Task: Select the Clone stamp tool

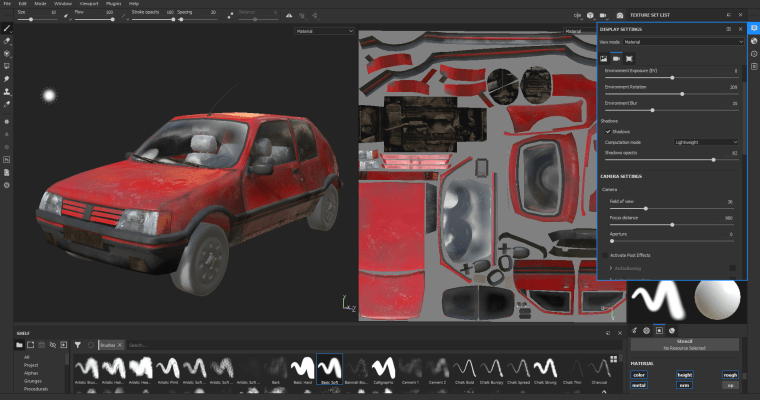Action: 7,91
